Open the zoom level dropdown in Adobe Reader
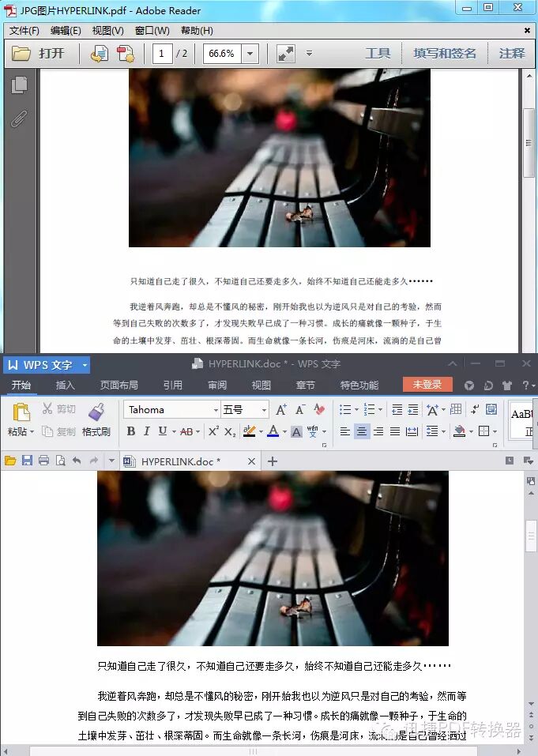Image resolution: width=538 pixels, height=756 pixels. [250, 53]
